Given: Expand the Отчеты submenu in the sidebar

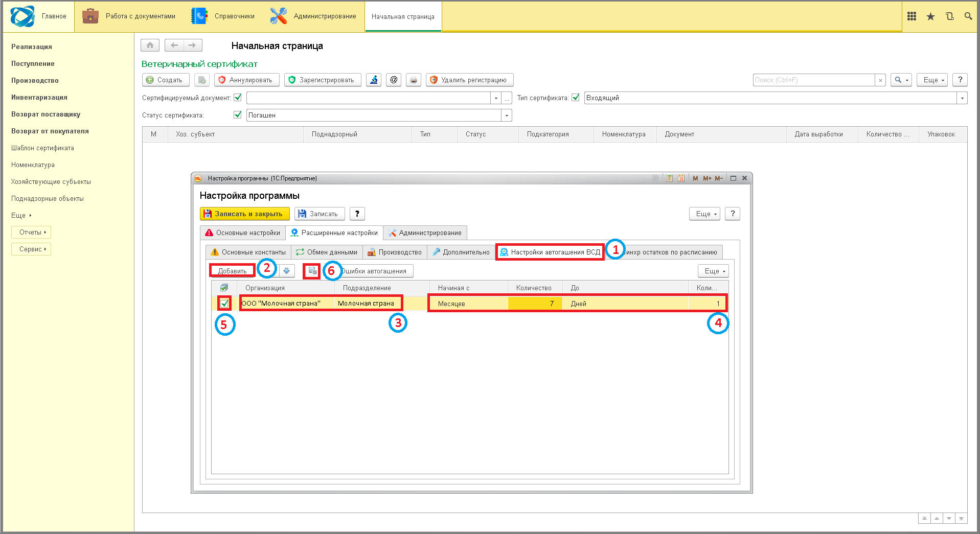Looking at the screenshot, I should coord(31,232).
